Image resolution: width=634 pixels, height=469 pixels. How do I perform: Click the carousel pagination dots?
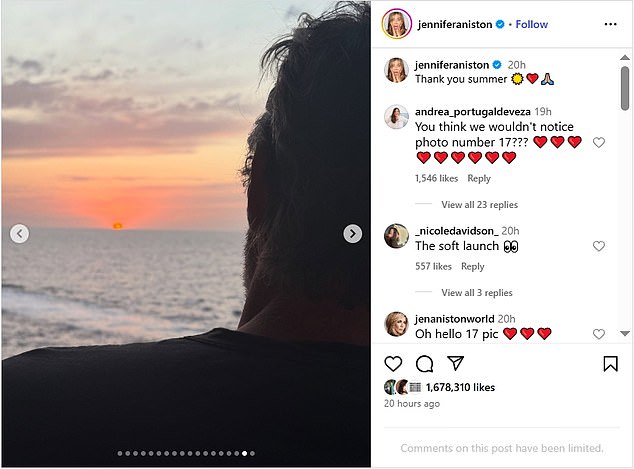click(x=186, y=453)
